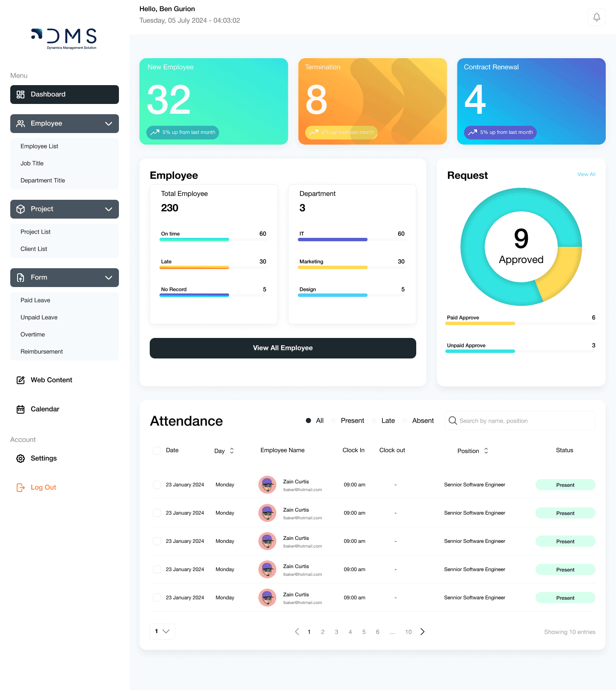Click the notification bell icon
This screenshot has width=616, height=690.
click(596, 17)
